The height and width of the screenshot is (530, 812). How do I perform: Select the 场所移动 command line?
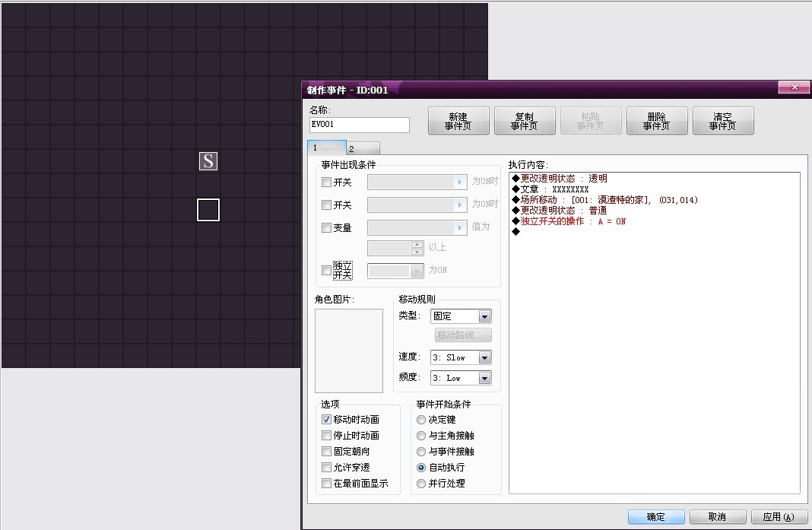pyautogui.click(x=605, y=200)
